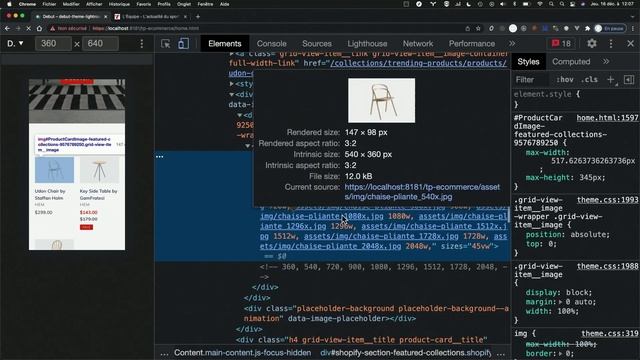Open the device toolbar more options menu
640x360 pixels.
(x=142, y=44)
